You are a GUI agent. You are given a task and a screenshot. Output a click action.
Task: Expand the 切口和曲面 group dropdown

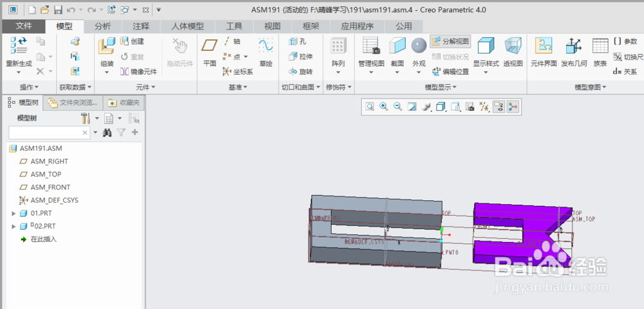301,88
